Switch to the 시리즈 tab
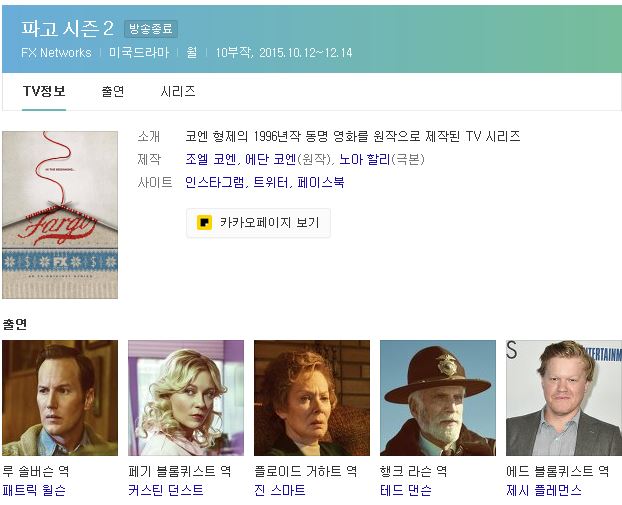This screenshot has height=505, width=622. point(178,92)
